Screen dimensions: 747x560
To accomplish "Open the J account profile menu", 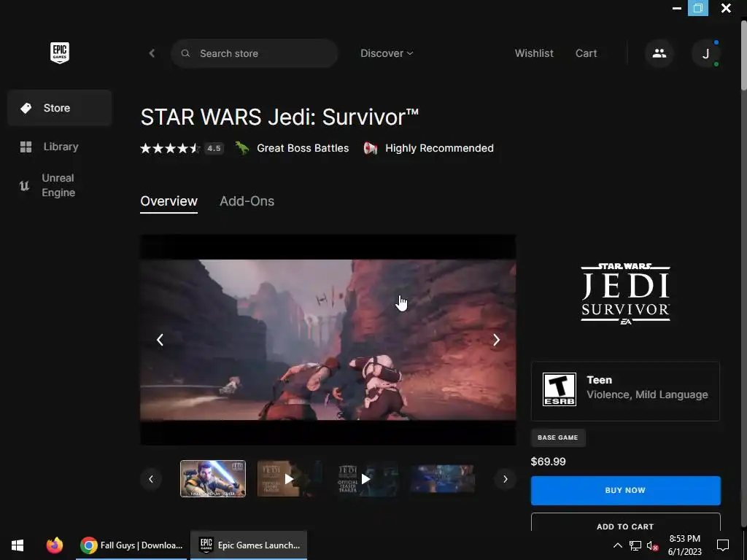I will tap(705, 53).
